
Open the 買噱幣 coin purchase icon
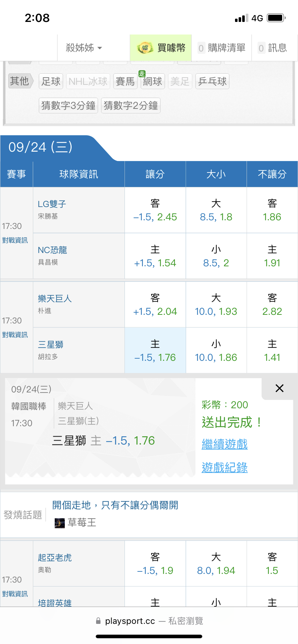coord(145,48)
